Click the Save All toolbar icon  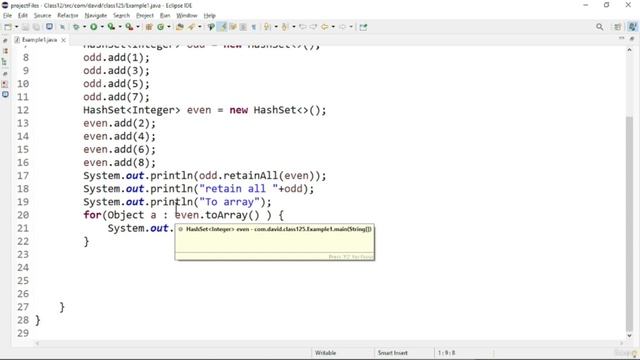coord(36,27)
